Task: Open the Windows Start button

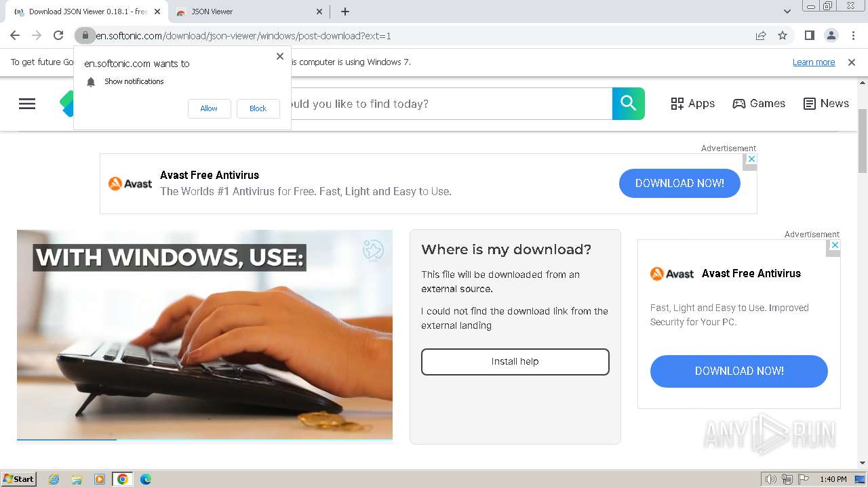Action: click(19, 479)
